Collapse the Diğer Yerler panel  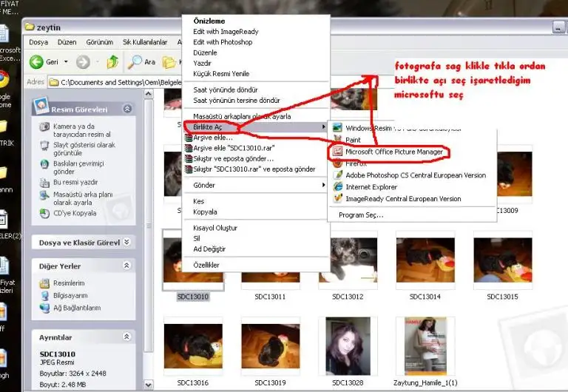point(126,266)
